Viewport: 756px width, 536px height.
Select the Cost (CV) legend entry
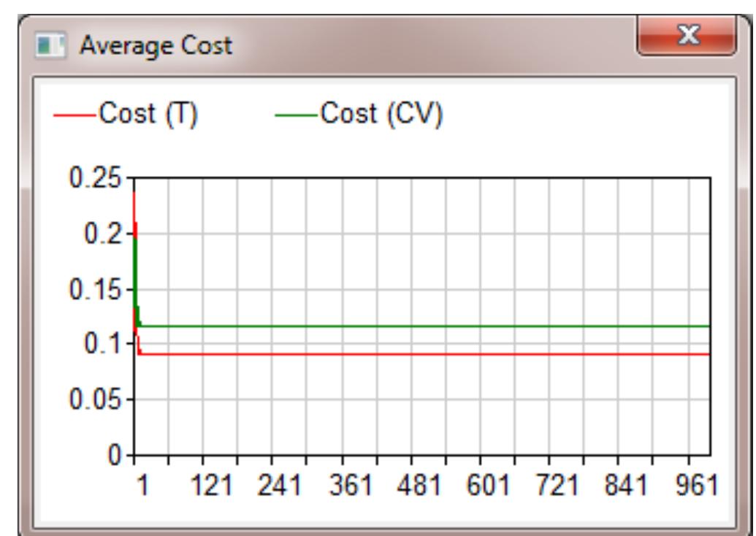(358, 114)
